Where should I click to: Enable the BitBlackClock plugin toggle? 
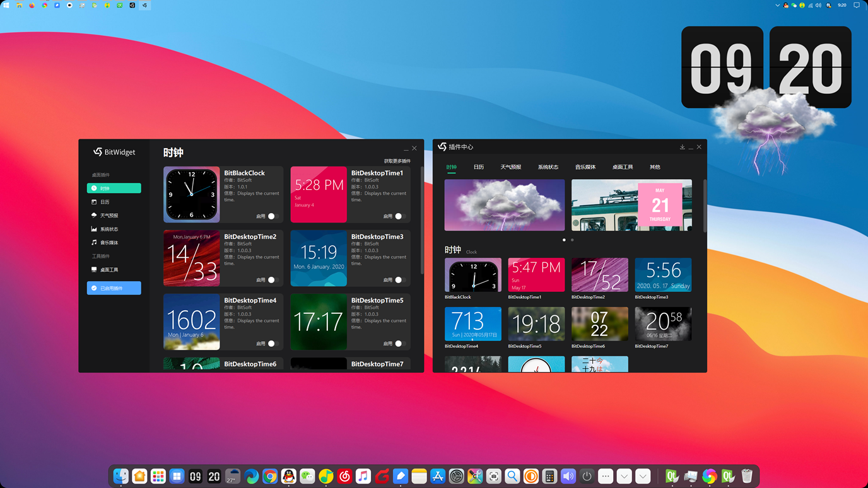coord(271,216)
